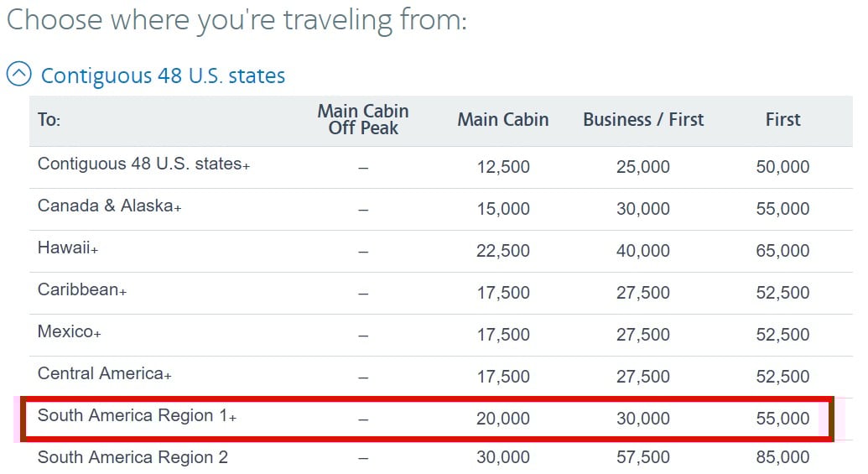
Task: Click the 85,000 First mileage value
Action: 782,457
